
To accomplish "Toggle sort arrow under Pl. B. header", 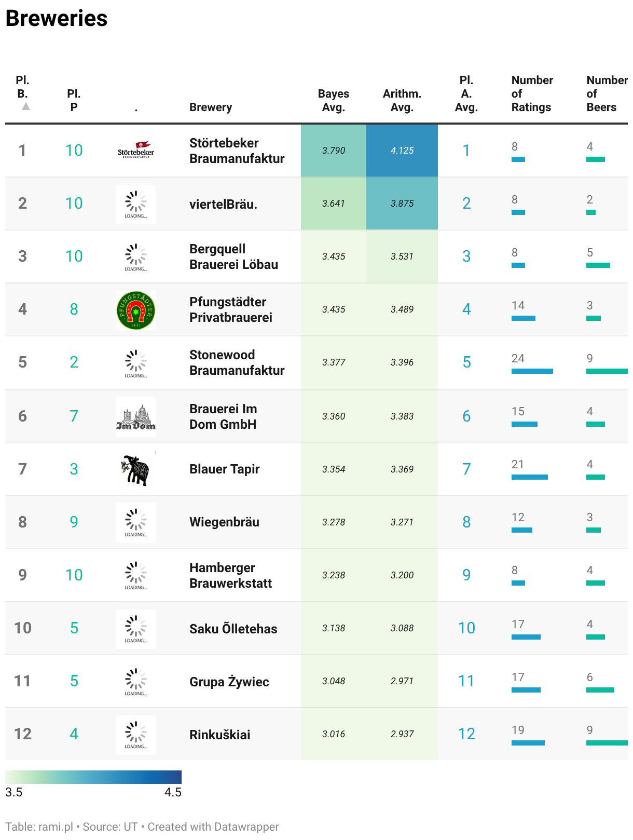I will click(25, 106).
